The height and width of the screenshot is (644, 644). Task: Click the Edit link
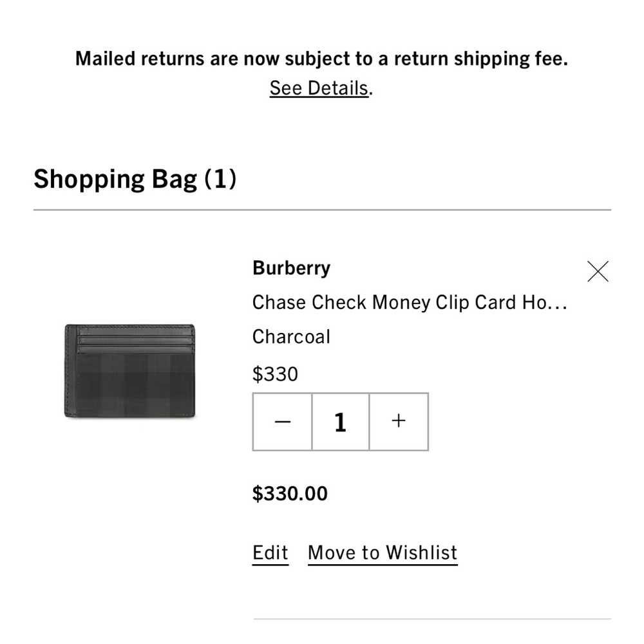[270, 553]
